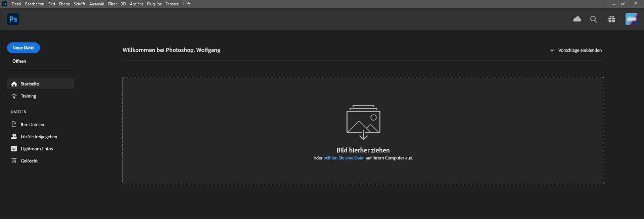
Task: Open the user profile avatar
Action: click(631, 19)
